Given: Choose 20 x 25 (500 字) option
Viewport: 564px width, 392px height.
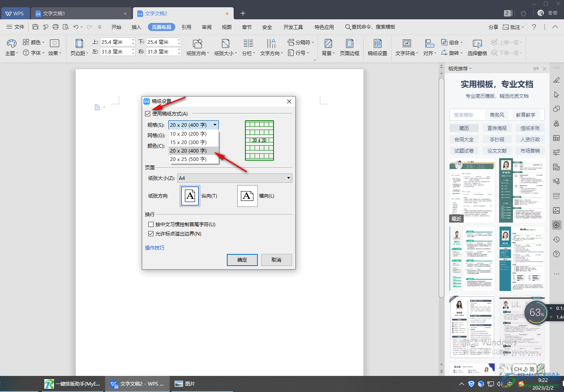Looking at the screenshot, I should 193,159.
